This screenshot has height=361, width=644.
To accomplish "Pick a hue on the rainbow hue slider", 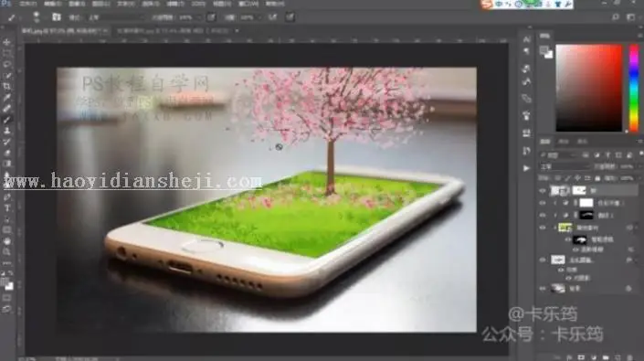I will (634, 89).
